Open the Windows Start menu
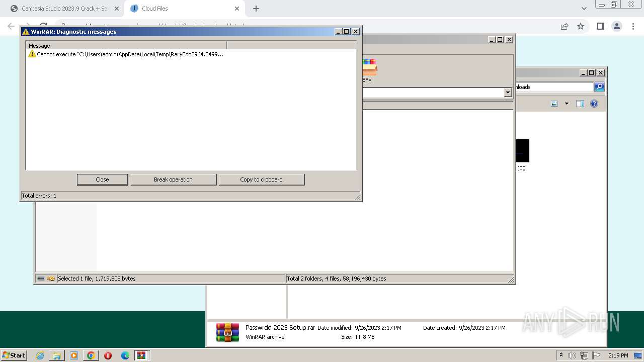 (14, 355)
